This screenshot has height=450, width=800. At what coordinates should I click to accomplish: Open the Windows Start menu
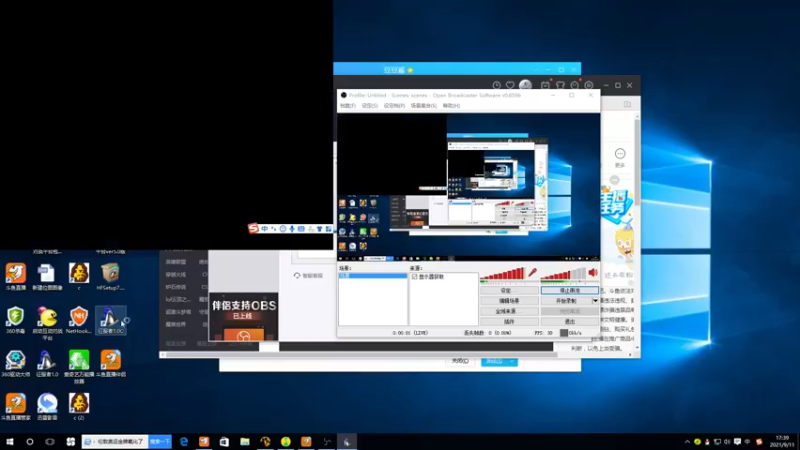pos(10,441)
